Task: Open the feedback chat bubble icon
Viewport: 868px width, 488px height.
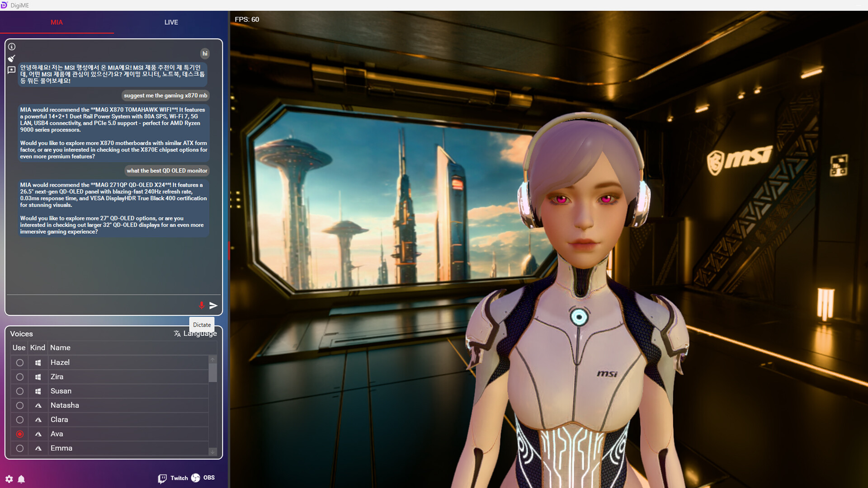Action: click(12, 70)
